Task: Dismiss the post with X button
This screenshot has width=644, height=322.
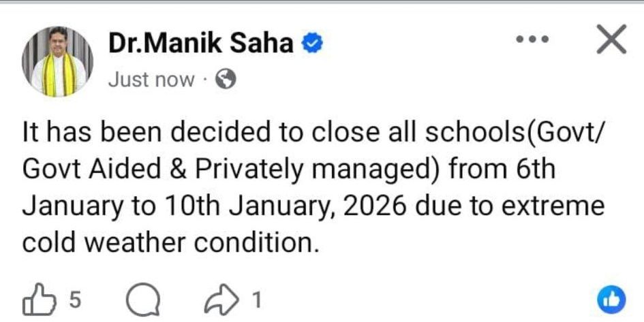Action: point(611,42)
